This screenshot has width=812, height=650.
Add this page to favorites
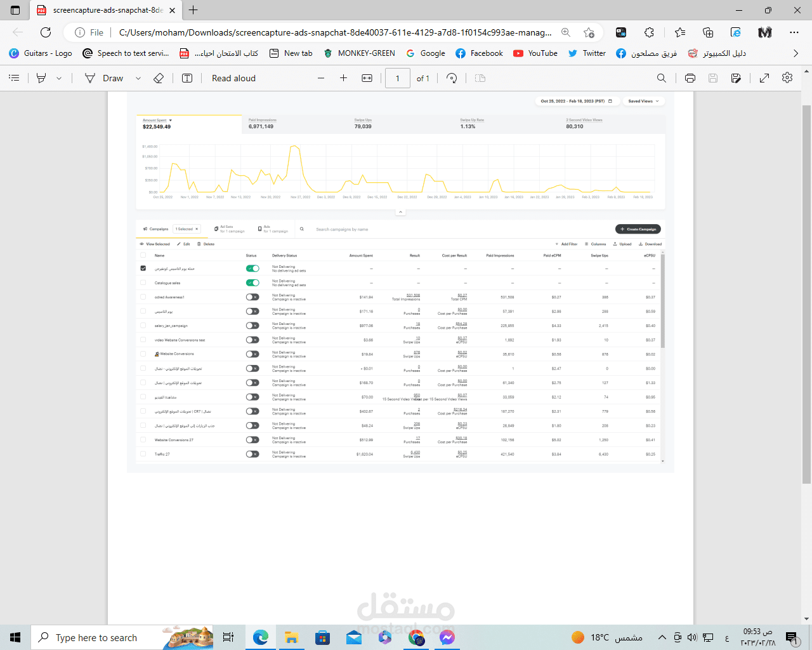[x=589, y=32]
